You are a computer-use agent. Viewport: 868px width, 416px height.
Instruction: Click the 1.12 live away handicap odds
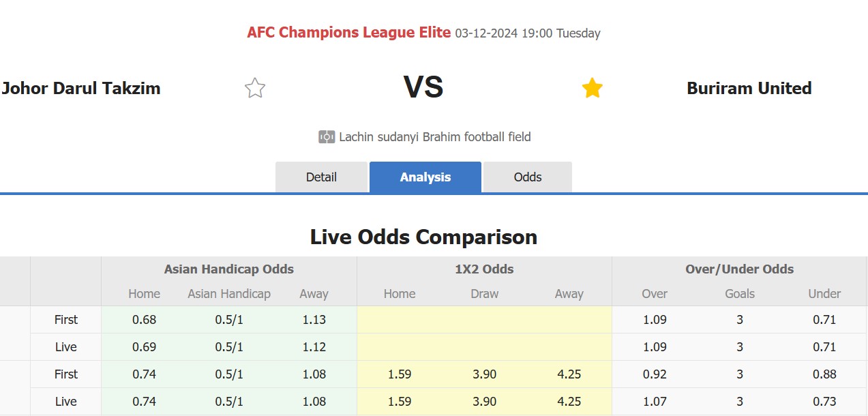(314, 347)
